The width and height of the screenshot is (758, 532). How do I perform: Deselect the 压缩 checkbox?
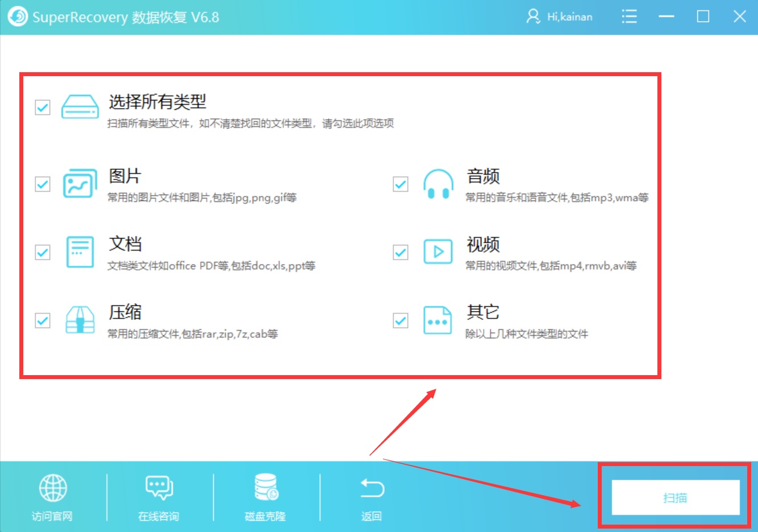pos(42,320)
